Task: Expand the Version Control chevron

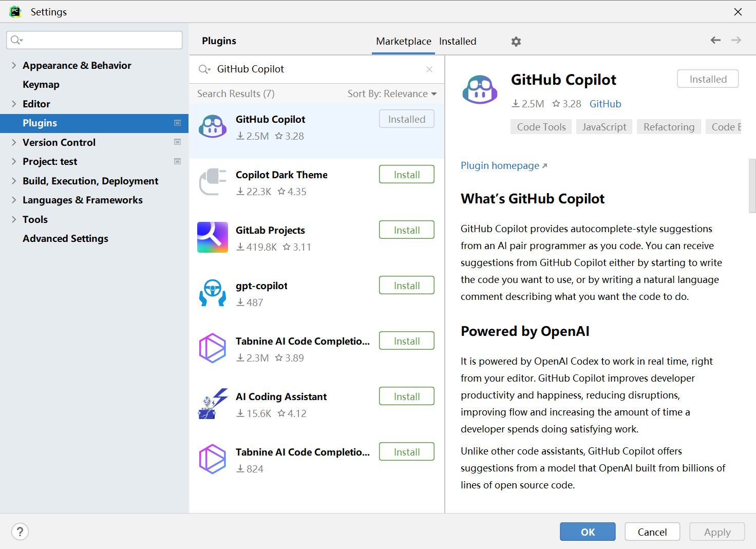Action: click(14, 142)
